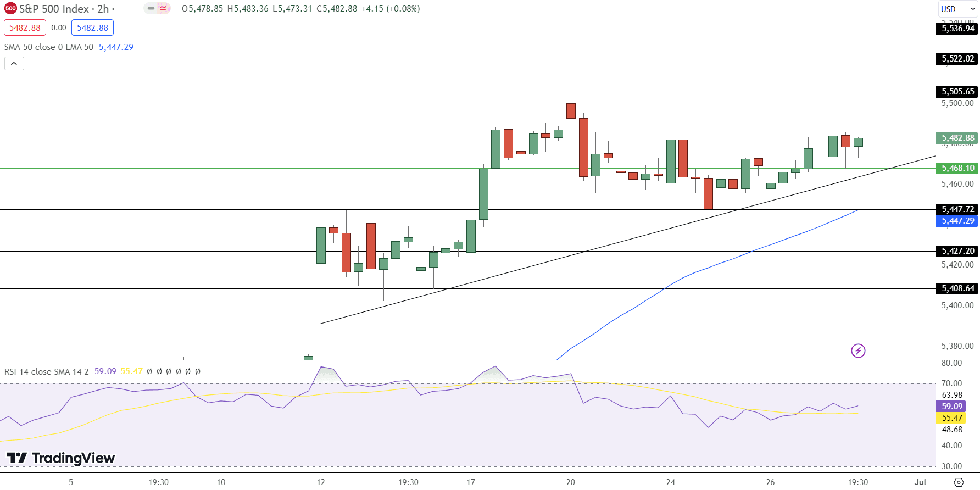Select the RSI 14 close SMA 14 2 legend
The height and width of the screenshot is (490, 980).
click(46, 372)
